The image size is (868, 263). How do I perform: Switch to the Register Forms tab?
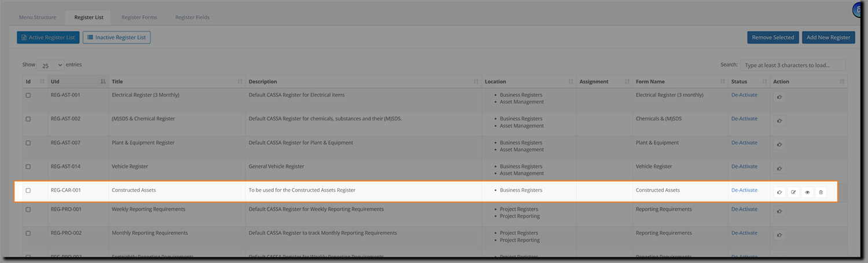pyautogui.click(x=139, y=17)
